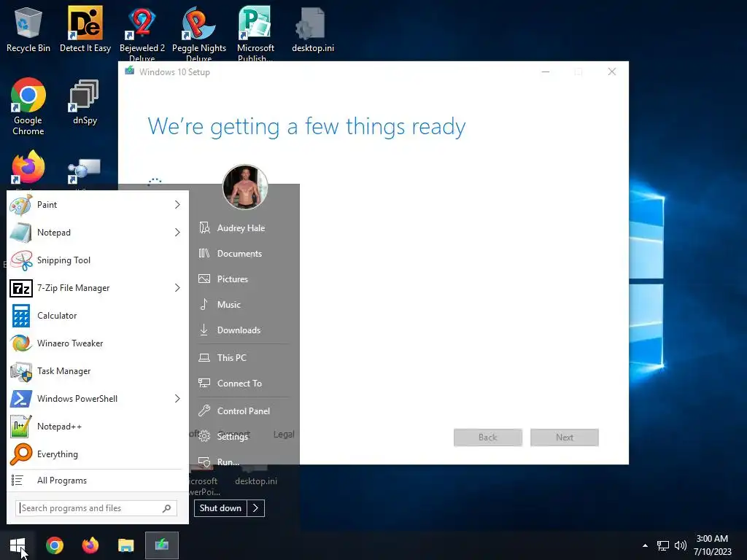Click the user account picture
747x560 pixels.
(x=245, y=187)
